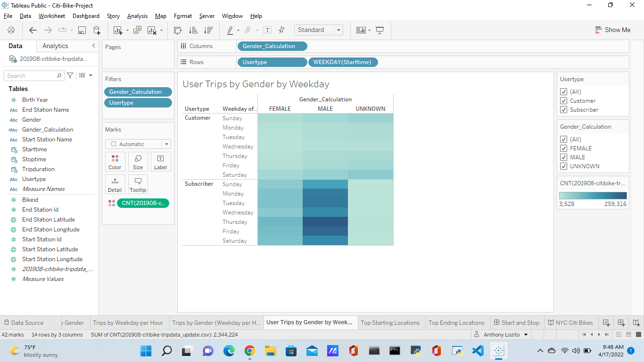Select the Tripduration field

[38, 169]
